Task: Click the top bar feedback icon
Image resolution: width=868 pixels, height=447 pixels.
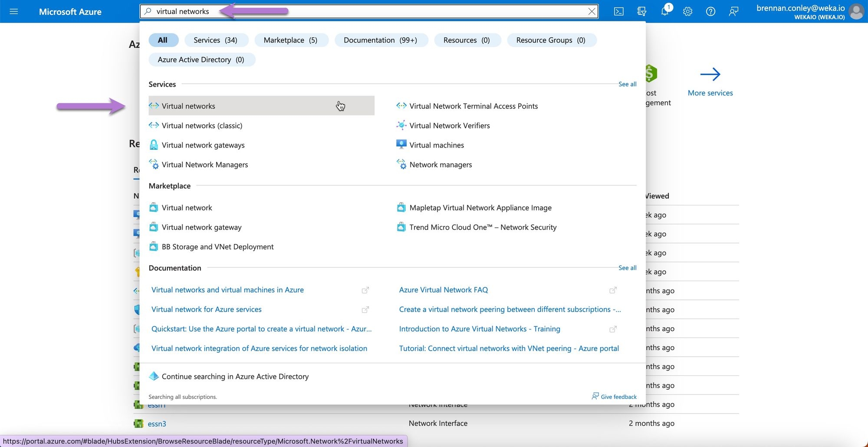Action: pyautogui.click(x=733, y=11)
